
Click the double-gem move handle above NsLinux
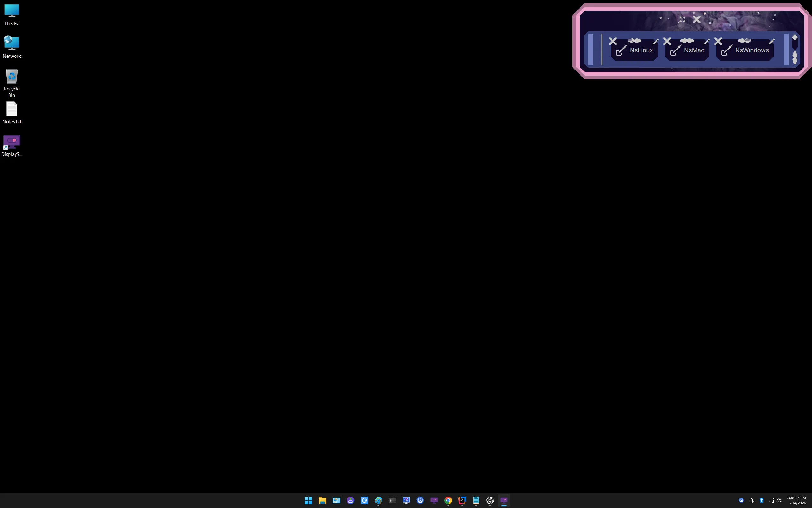click(634, 41)
